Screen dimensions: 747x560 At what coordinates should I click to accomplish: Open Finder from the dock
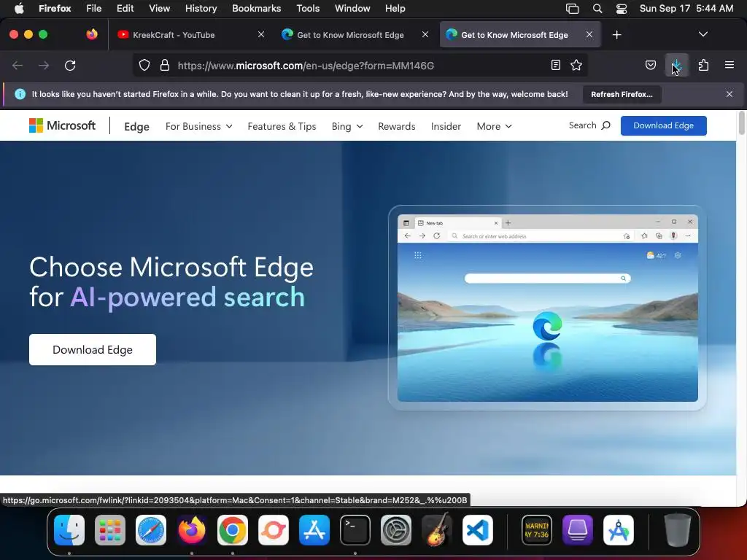69,530
